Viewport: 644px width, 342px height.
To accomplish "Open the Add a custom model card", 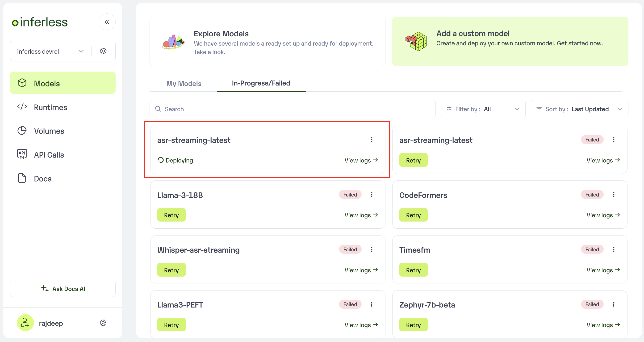I will pos(510,42).
